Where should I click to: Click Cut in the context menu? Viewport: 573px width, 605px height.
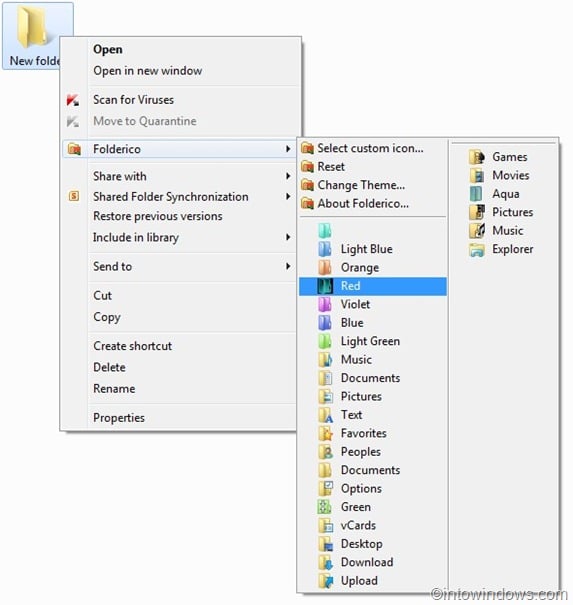point(103,296)
